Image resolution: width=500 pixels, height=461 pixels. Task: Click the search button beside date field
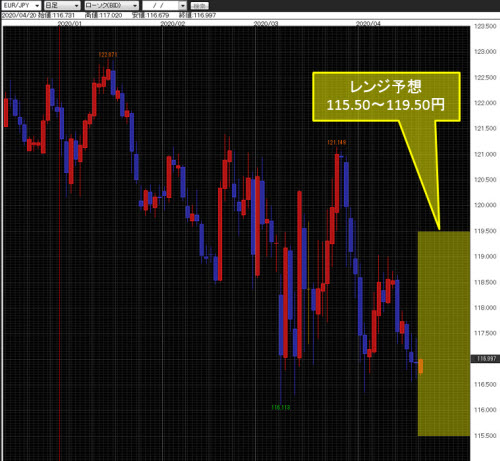200,6
